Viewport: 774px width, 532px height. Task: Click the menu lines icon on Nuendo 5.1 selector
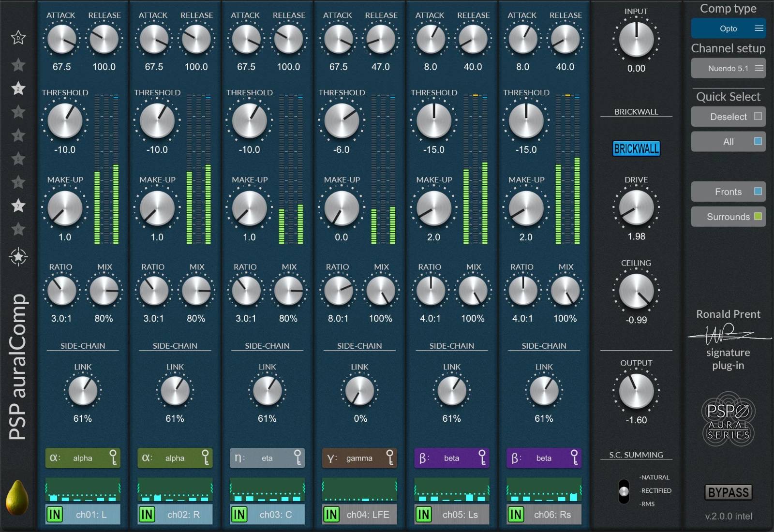[x=759, y=68]
